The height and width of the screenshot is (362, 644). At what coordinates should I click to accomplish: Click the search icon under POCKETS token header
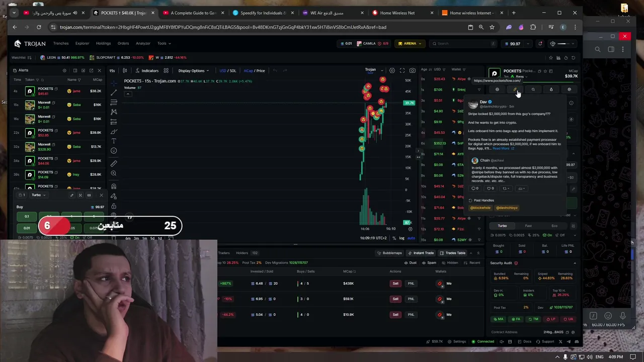tap(533, 89)
